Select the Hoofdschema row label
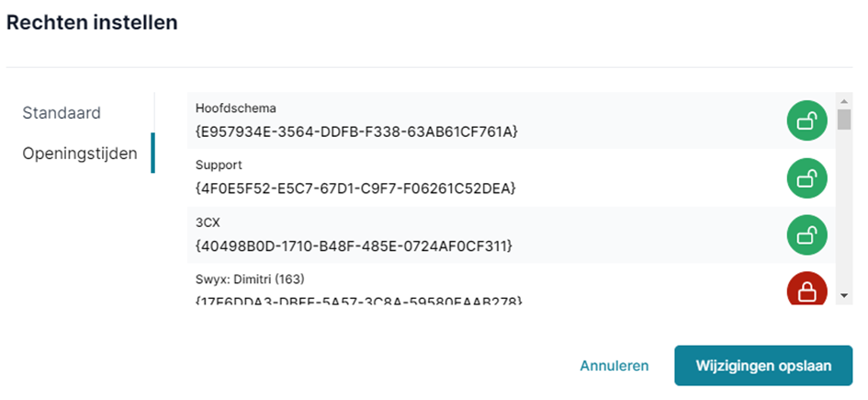Screen dimensions: 868x400 (236, 108)
